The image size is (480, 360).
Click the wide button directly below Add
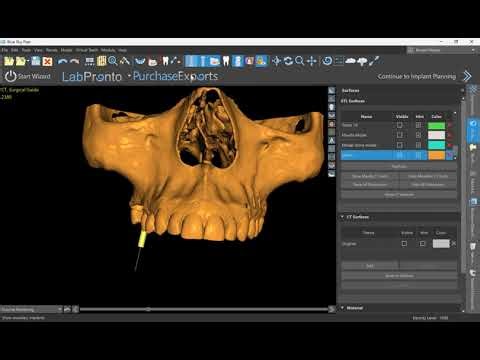(x=399, y=276)
